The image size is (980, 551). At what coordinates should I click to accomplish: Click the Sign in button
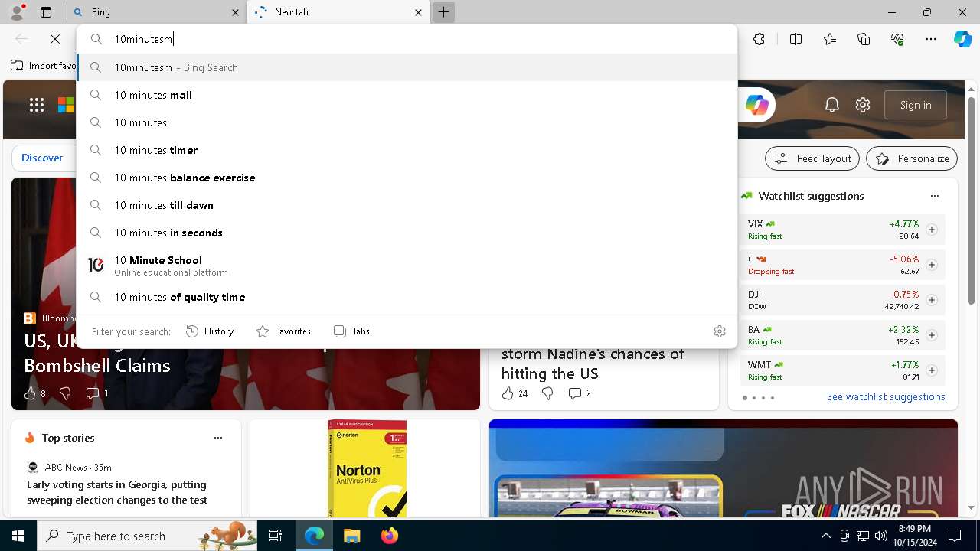coord(916,105)
